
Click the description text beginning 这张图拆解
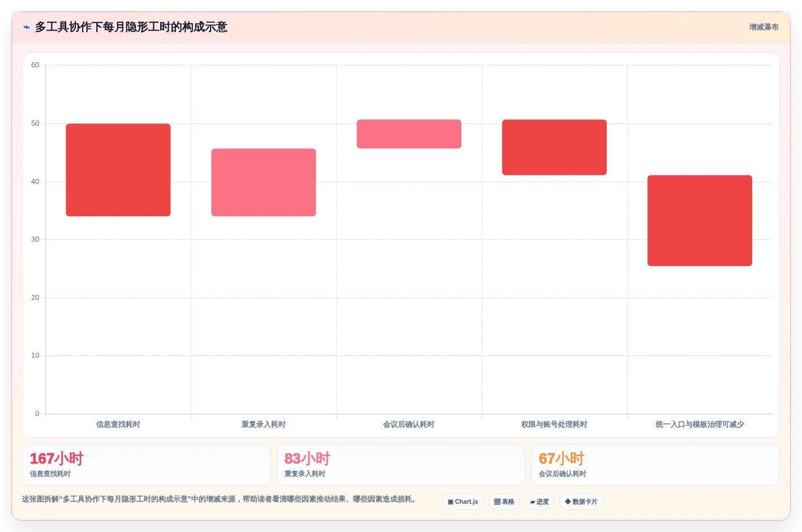click(x=220, y=499)
